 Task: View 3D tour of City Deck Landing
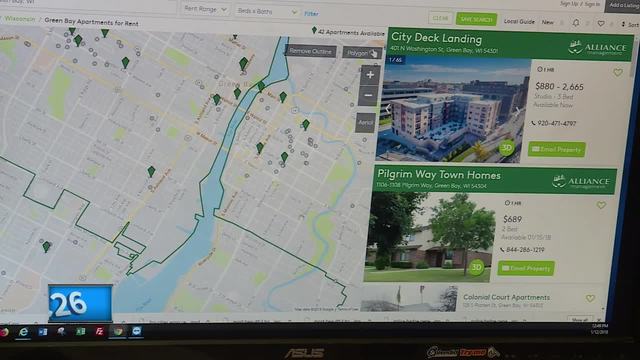pos(506,147)
